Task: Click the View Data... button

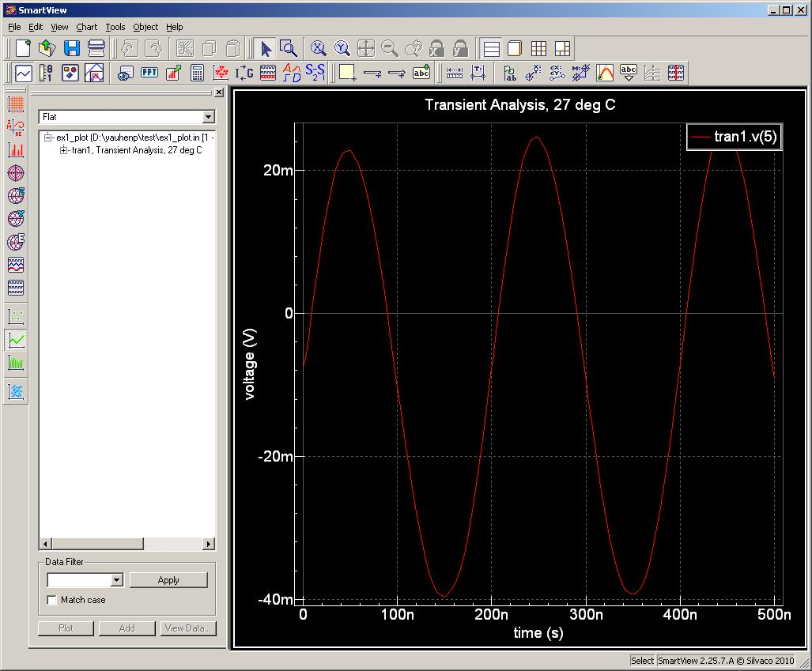Action: 188,628
